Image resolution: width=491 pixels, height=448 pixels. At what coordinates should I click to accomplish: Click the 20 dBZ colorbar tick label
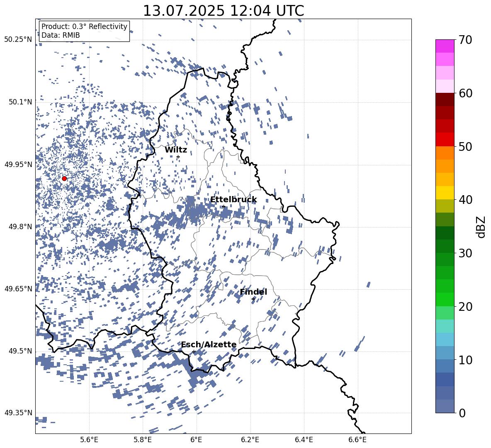465,306
